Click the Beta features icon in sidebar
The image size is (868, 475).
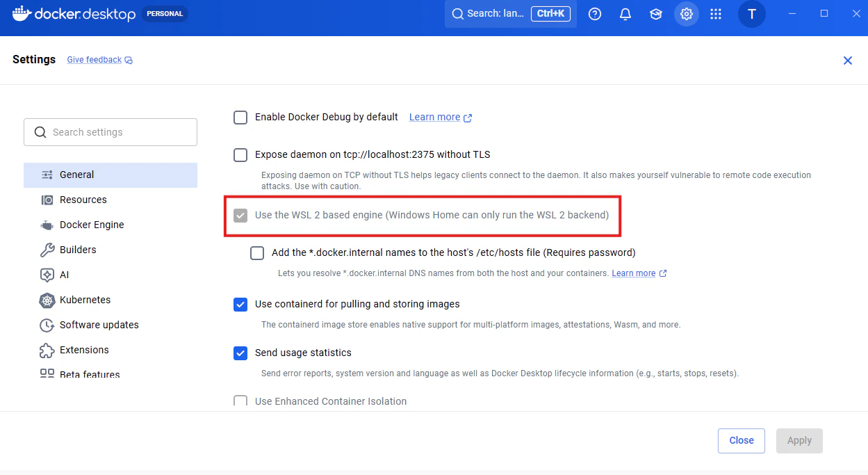47,373
